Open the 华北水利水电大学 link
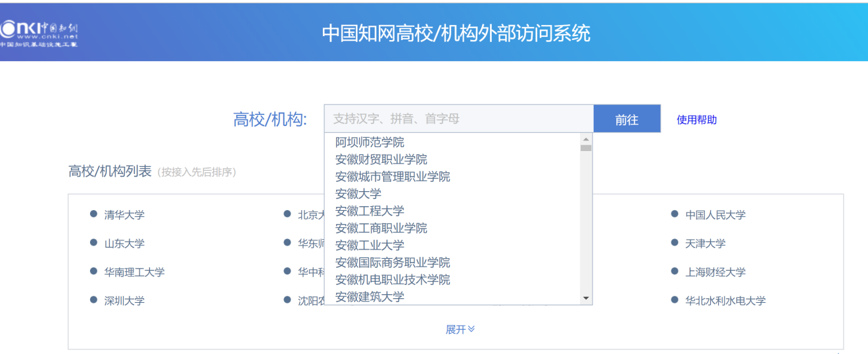The image size is (868, 354). 725,301
